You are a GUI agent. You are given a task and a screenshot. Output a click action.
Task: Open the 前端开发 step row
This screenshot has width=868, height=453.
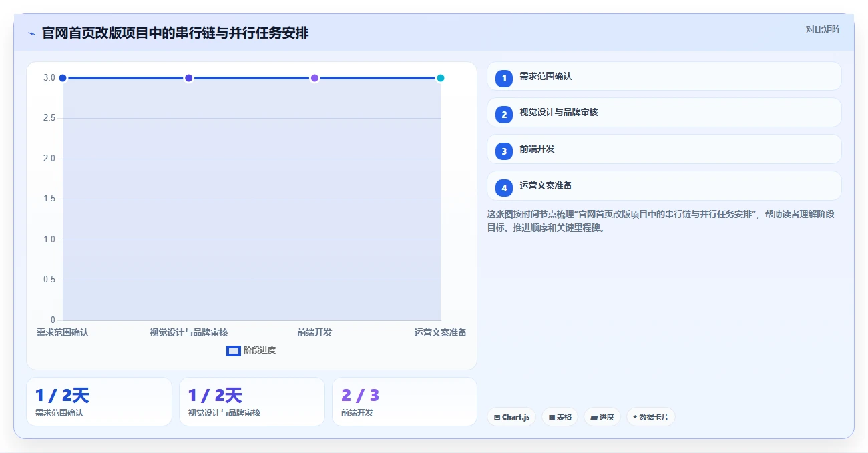tap(664, 149)
